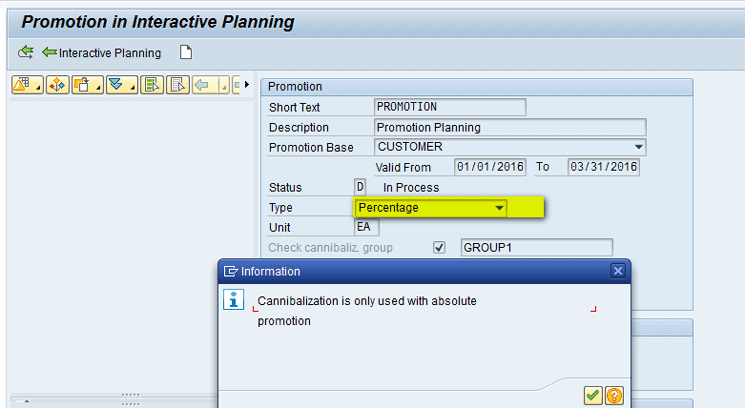Screen dimensions: 745x408
Task: Click the green left-arrow toolbar icon
Action: tap(203, 85)
